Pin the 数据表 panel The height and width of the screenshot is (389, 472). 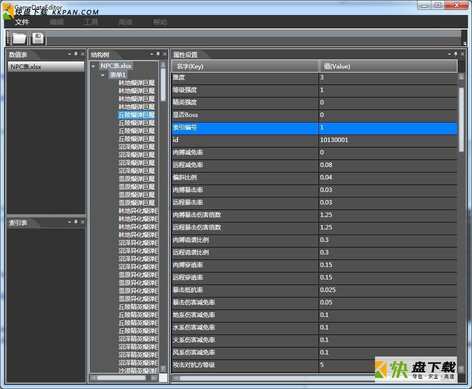tap(76, 54)
